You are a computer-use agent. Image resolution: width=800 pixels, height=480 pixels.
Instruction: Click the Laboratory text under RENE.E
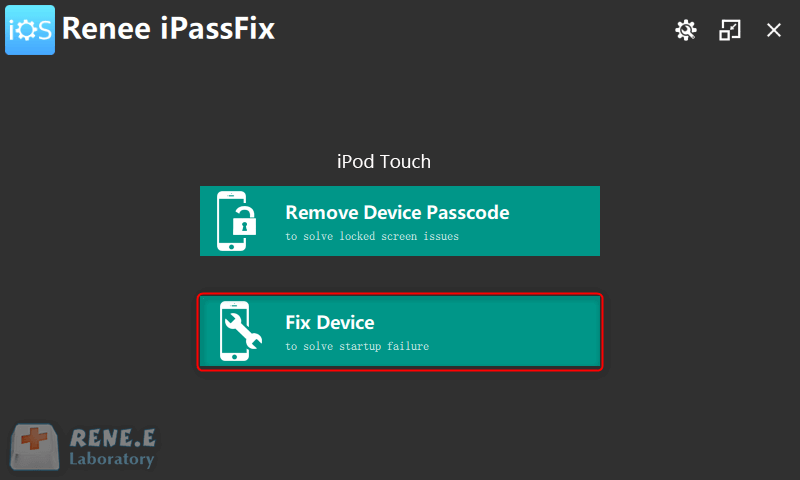112,460
